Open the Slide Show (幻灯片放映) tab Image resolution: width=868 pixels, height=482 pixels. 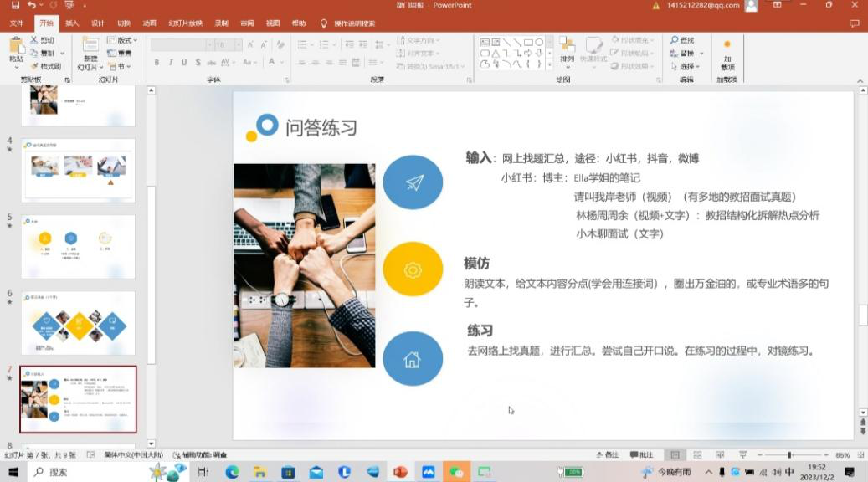point(185,23)
